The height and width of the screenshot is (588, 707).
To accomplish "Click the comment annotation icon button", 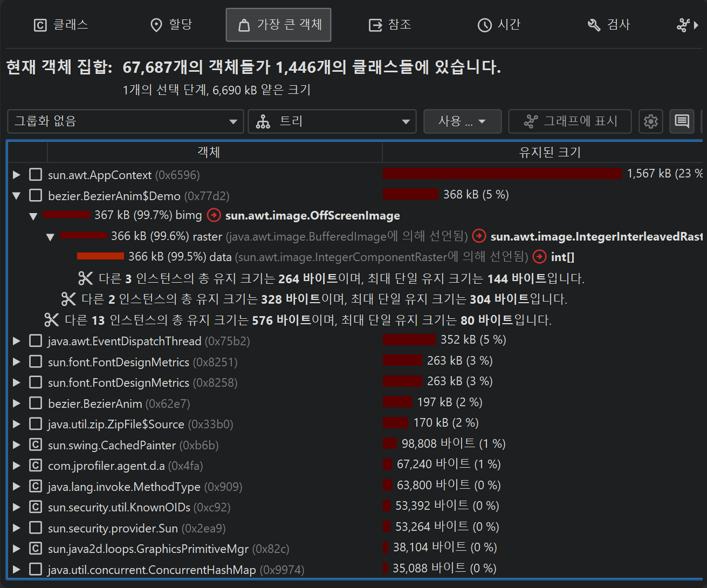I will pos(682,121).
